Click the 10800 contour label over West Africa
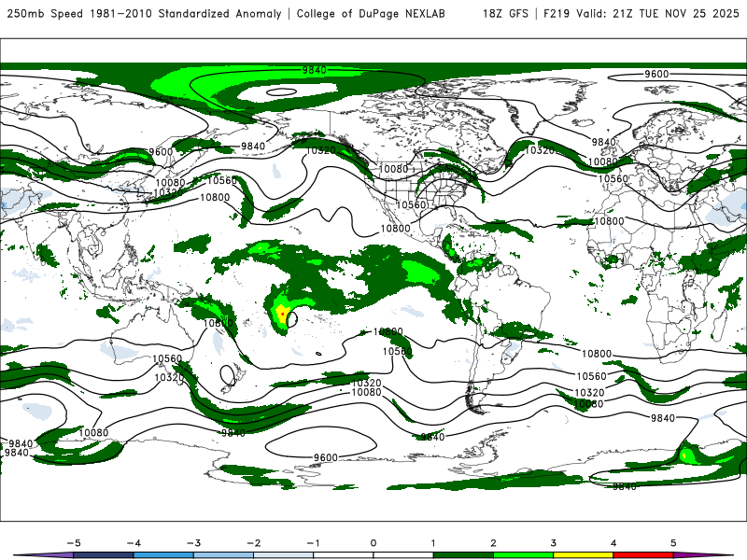This screenshot has width=747, height=560. tap(610, 221)
